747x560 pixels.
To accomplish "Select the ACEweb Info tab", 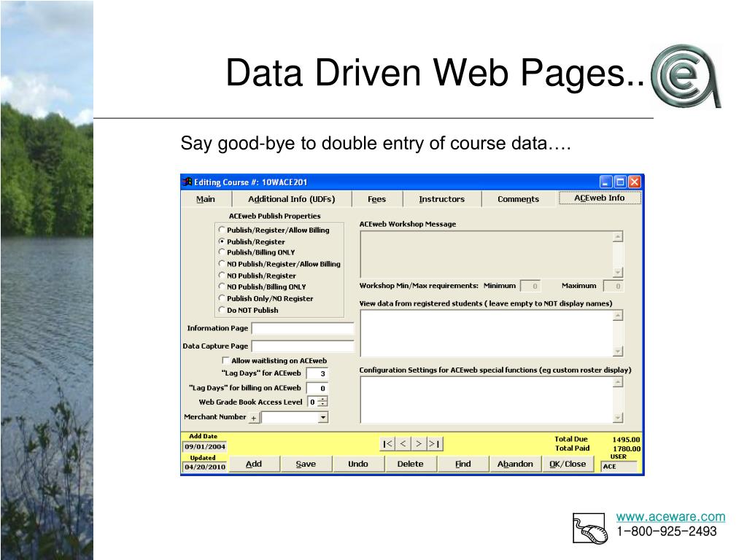I will [600, 198].
